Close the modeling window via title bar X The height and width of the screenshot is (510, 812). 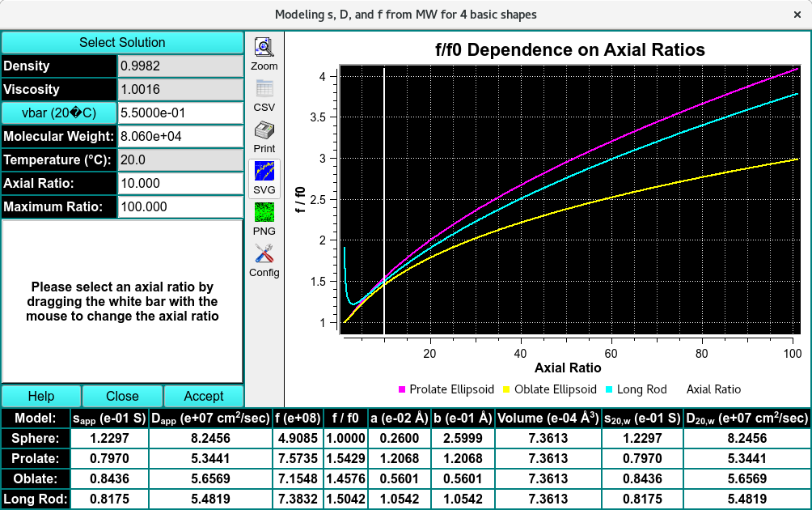click(x=797, y=15)
